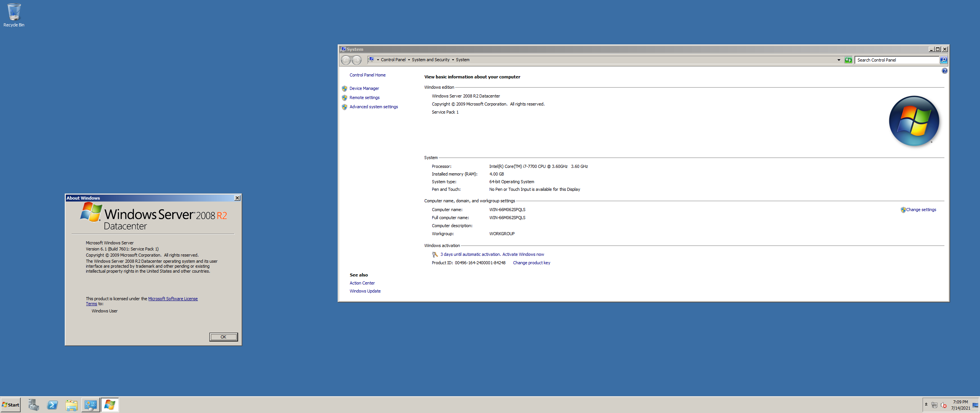Screen dimensions: 980x413
Task: Show hidden tray icons
Action: 926,405
